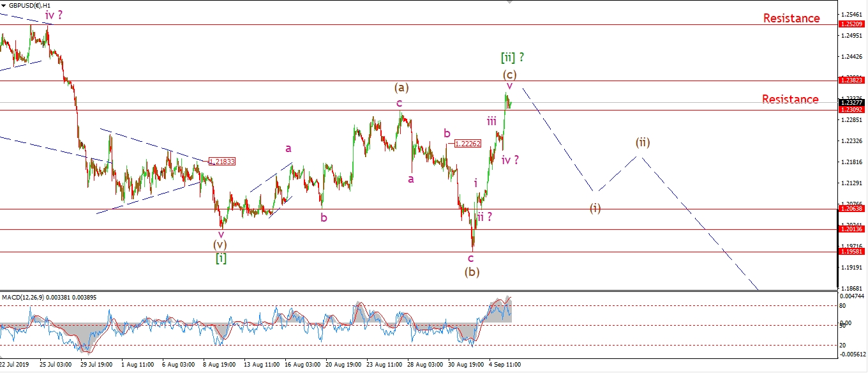Click the green [i] wave label
This screenshot has height=373, width=868.
click(221, 258)
